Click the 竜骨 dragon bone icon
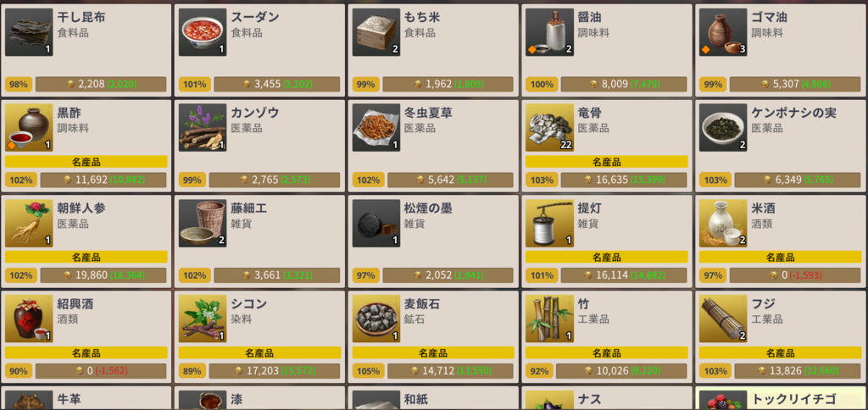 (x=549, y=128)
